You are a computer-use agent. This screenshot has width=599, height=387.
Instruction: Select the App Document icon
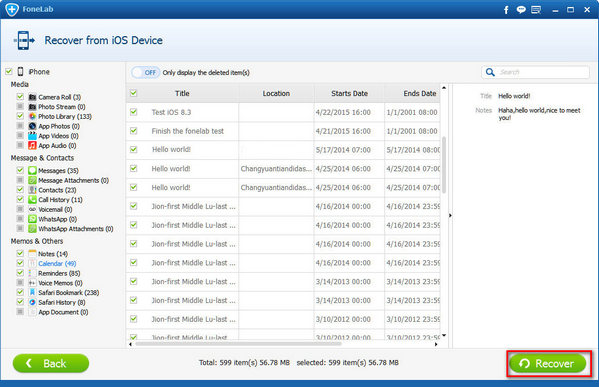[x=32, y=312]
